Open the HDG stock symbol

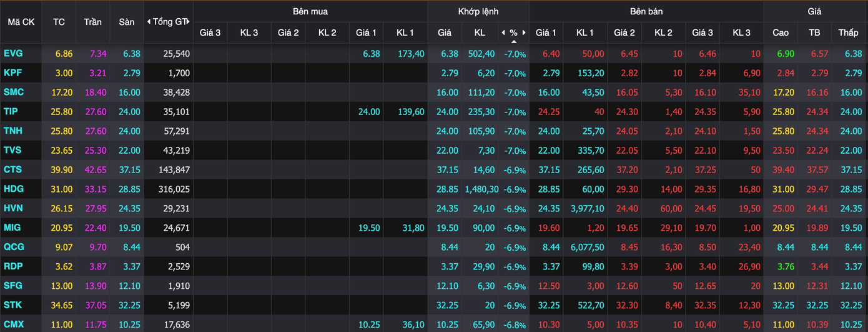click(x=14, y=189)
